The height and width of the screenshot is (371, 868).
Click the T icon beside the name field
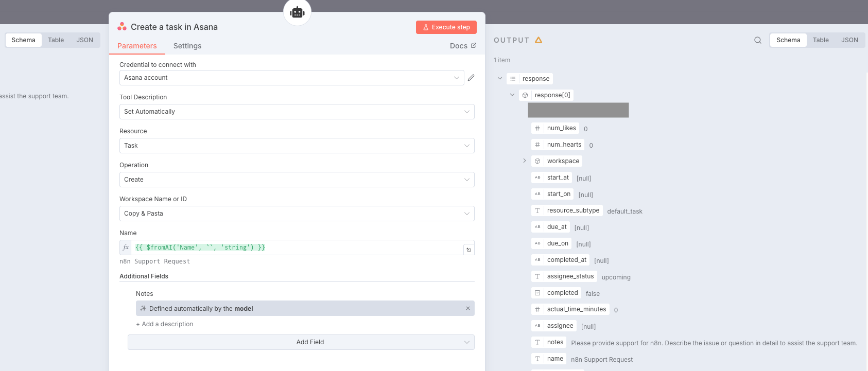(x=537, y=359)
